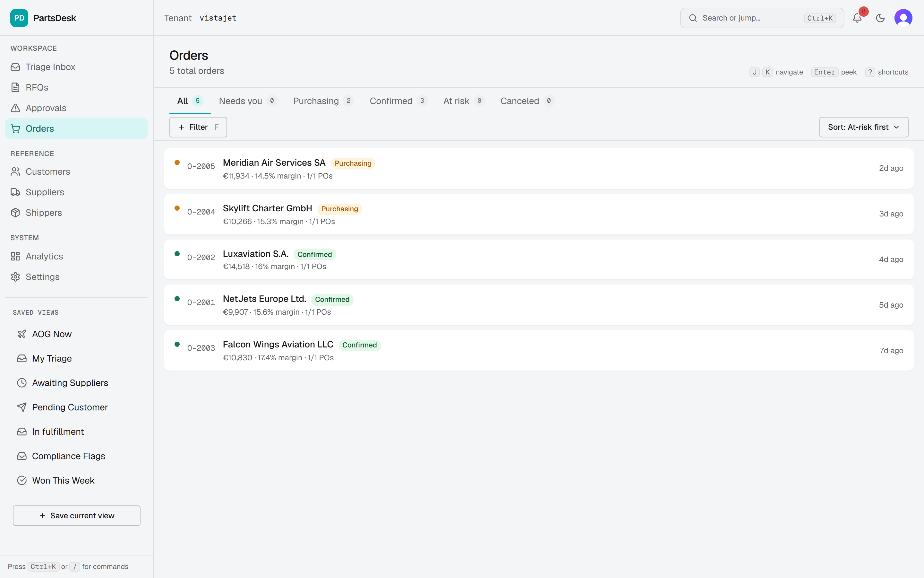This screenshot has width=924, height=578.
Task: Open order O-2003 Falcon Wings Aviation LLC
Action: click(539, 350)
